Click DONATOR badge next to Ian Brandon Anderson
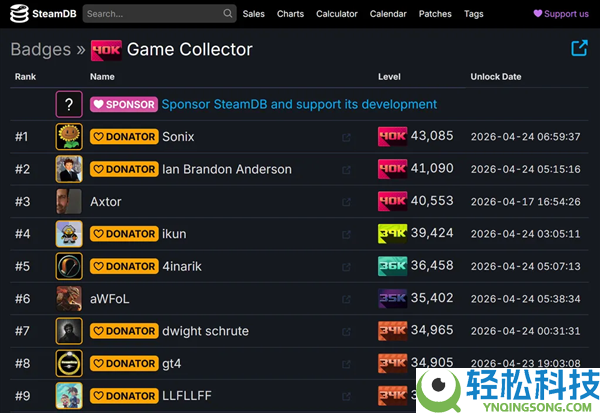The width and height of the screenshot is (600, 413). [x=124, y=169]
